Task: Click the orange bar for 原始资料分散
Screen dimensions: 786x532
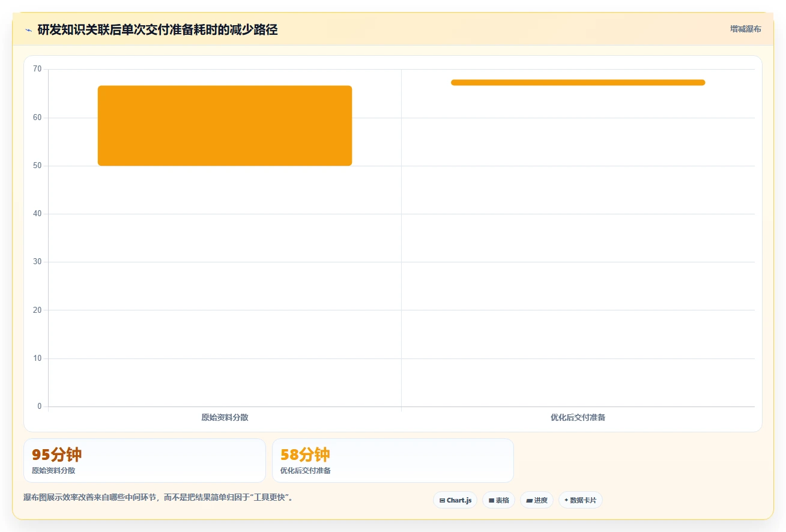Action: click(x=225, y=125)
